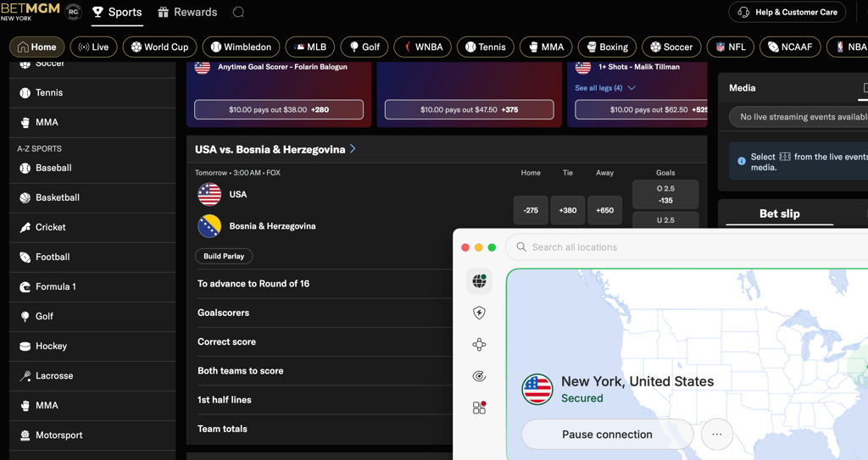Image resolution: width=868 pixels, height=460 pixels.
Task: Click the BetMGM logo
Action: [x=31, y=11]
